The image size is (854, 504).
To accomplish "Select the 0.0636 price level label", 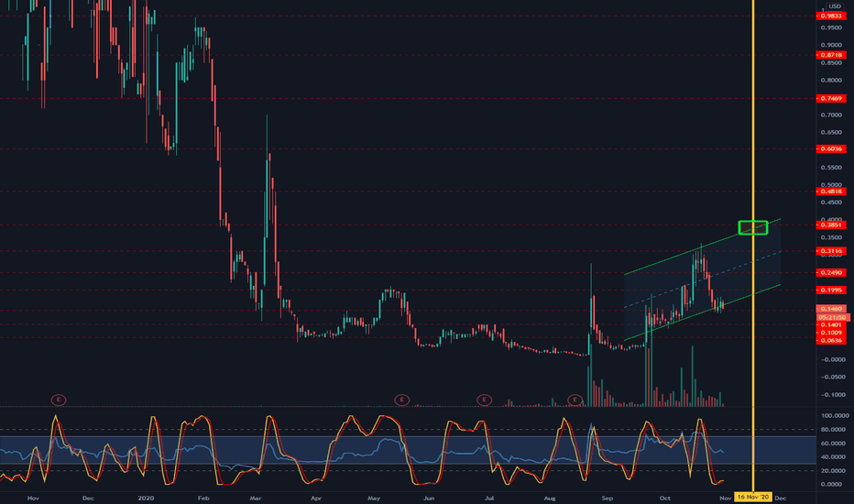I will [x=831, y=341].
